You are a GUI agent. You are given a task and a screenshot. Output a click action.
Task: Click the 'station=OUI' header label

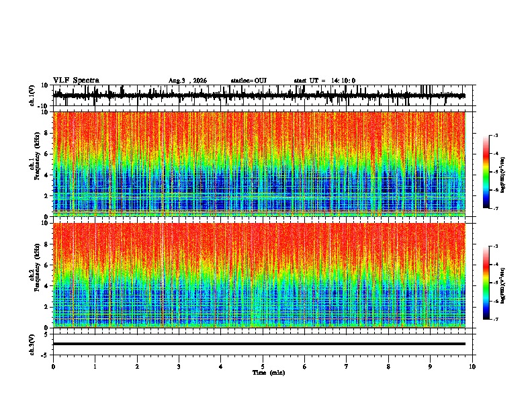click(249, 81)
